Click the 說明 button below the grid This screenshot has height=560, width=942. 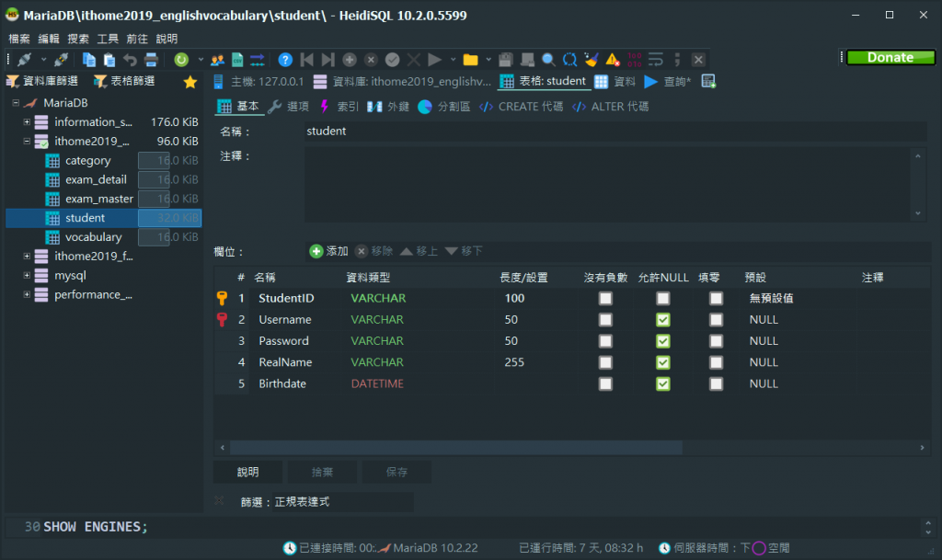click(247, 473)
